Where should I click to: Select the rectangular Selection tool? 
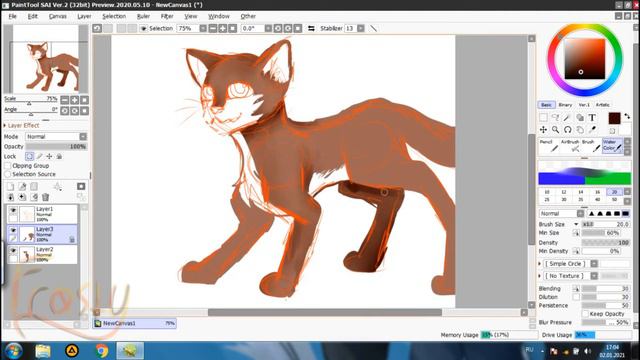543,118
